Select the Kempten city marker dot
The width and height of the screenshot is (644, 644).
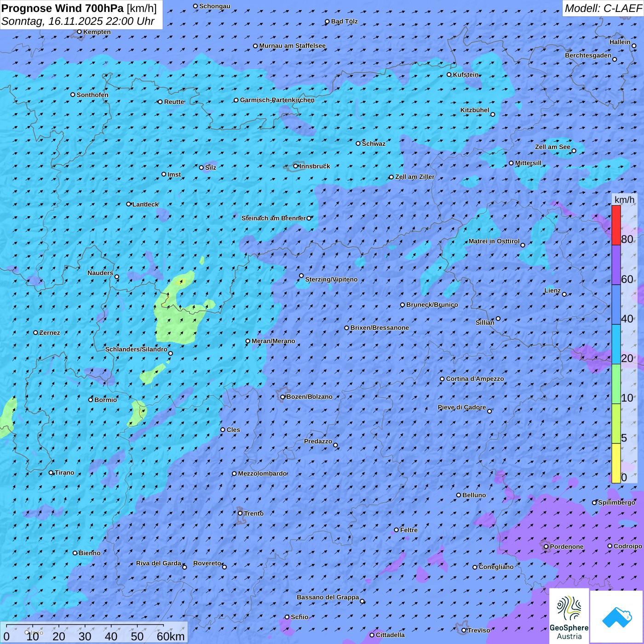80,32
